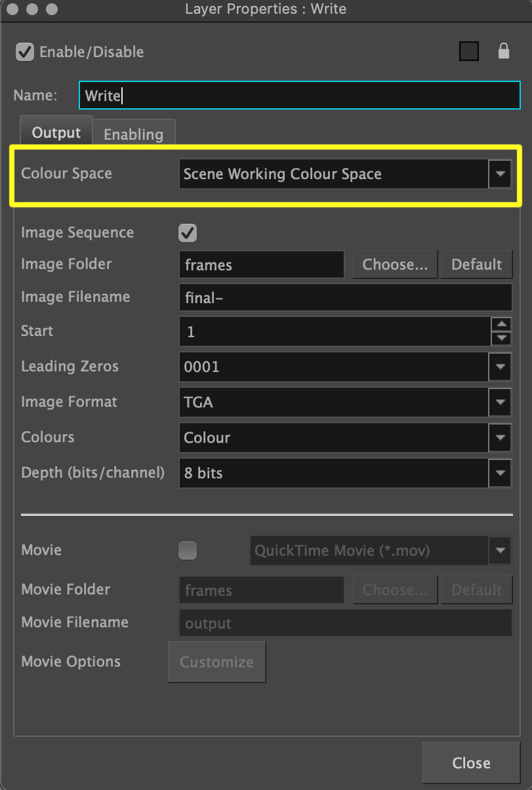Click Choose button for Image Folder
Screen dimensions: 532x790
tap(395, 264)
